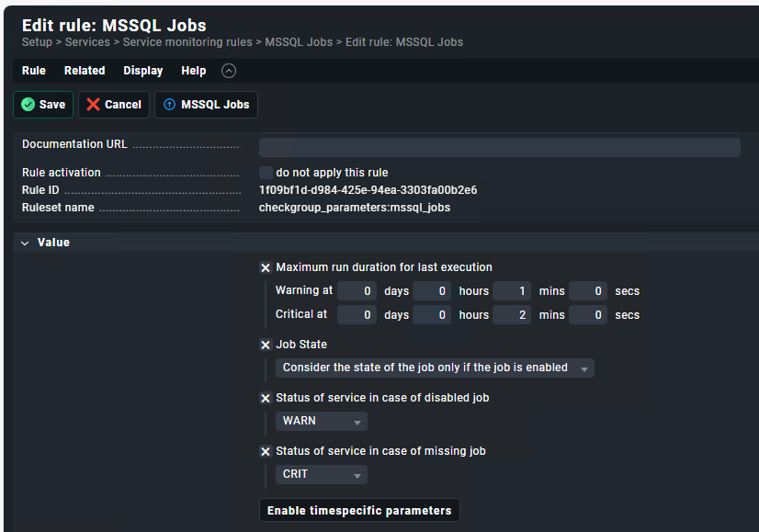759x532 pixels.
Task: Click the MSSQL Jobs up-arrow icon
Action: coord(169,105)
